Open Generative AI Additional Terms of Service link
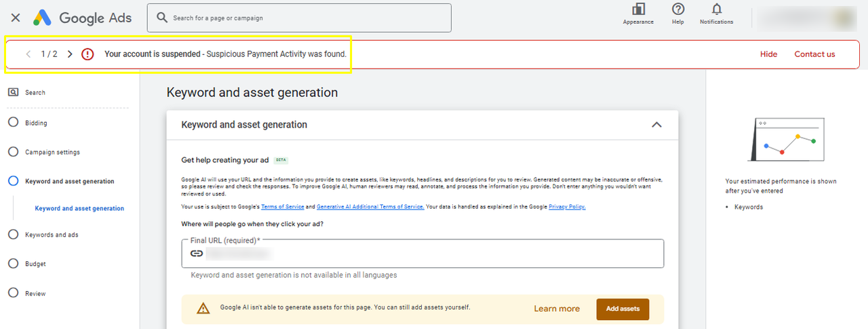Viewport: 868px width, 329px height. tap(370, 207)
